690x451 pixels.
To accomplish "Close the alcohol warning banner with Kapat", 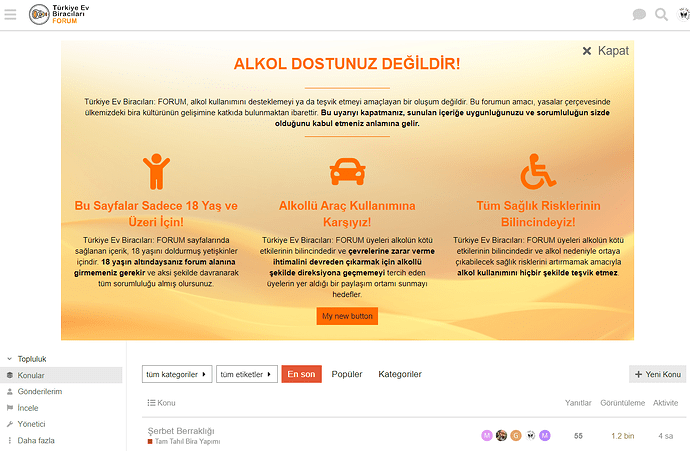I will 606,51.
